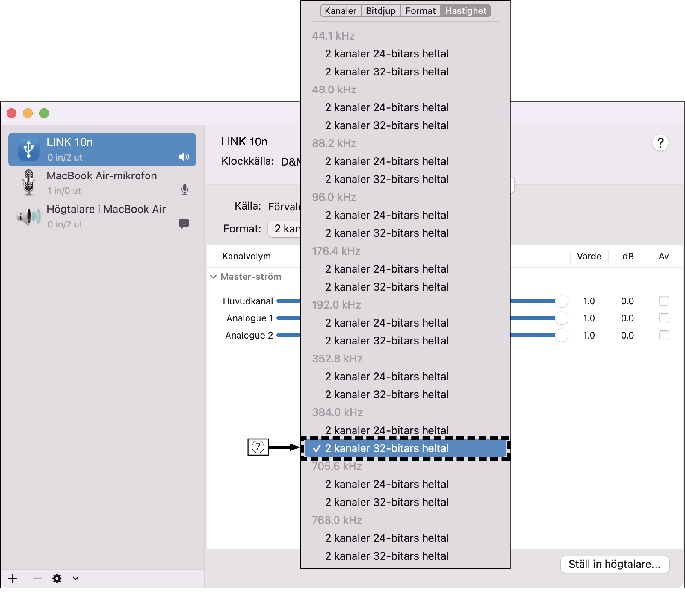This screenshot has width=685, height=616.
Task: Expand the chevron next to gear icon
Action: (76, 578)
